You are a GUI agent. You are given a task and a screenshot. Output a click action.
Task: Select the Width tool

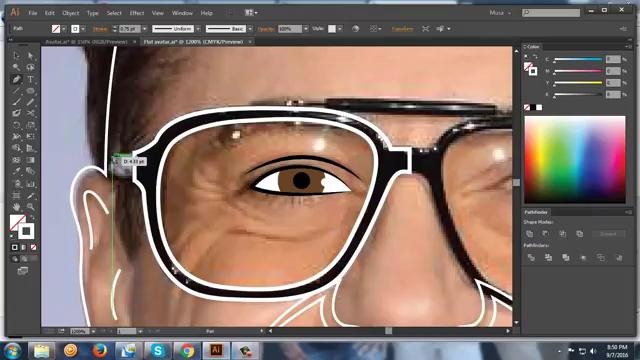[x=16, y=136]
